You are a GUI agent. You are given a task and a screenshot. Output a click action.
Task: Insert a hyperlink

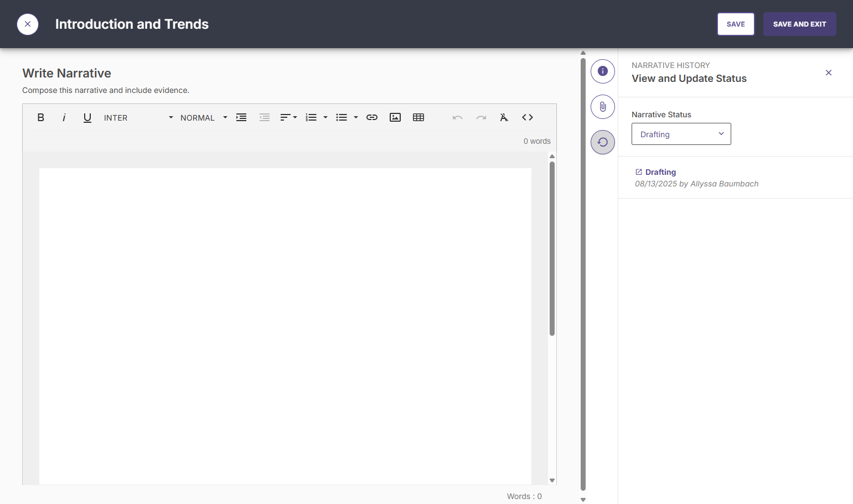click(372, 117)
